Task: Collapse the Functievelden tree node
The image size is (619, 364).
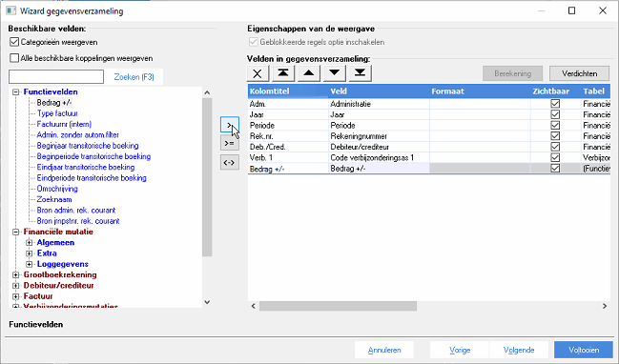Action: pyautogui.click(x=15, y=91)
